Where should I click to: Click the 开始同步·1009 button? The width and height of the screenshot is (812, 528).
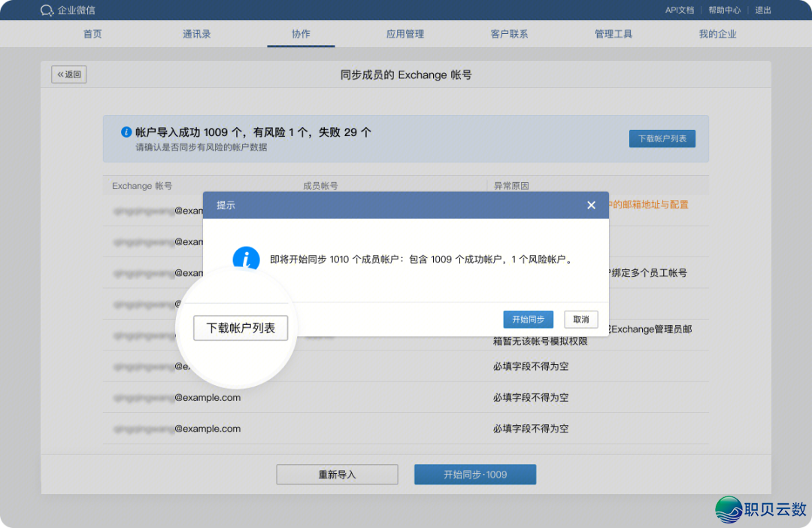point(475,474)
